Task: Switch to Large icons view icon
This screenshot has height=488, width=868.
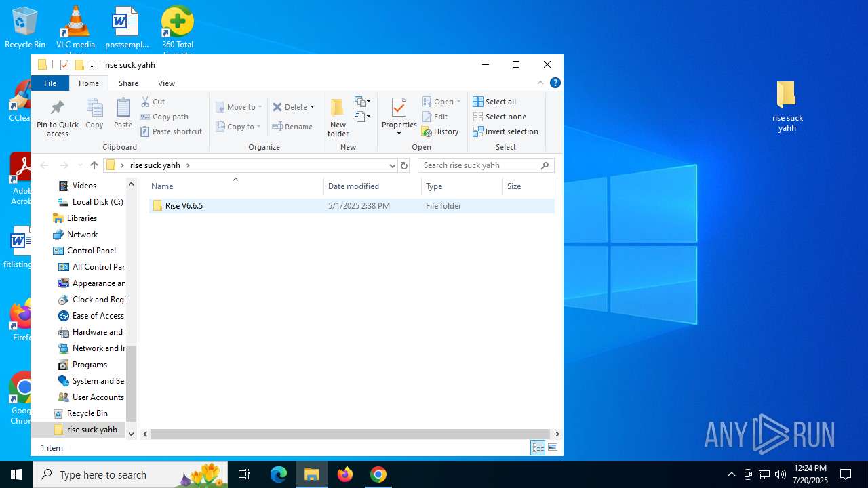Action: click(x=553, y=447)
